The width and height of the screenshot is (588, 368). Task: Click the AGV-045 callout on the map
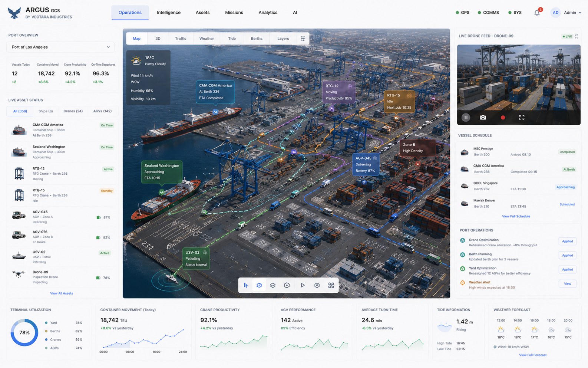[x=366, y=164]
